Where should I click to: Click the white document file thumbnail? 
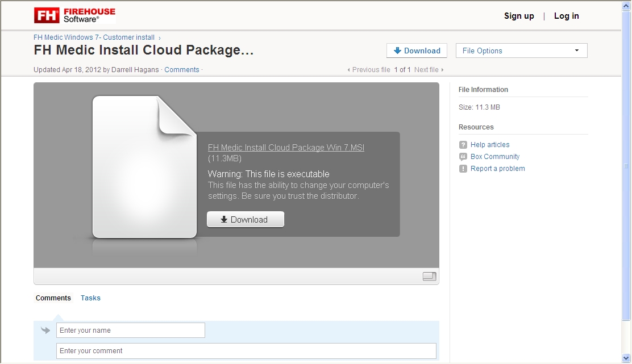pos(145,167)
